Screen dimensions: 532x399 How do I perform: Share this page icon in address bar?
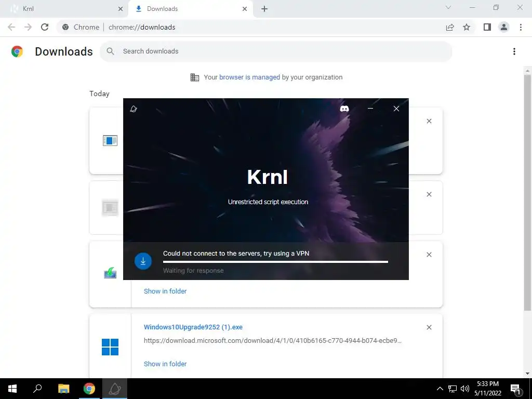(450, 27)
